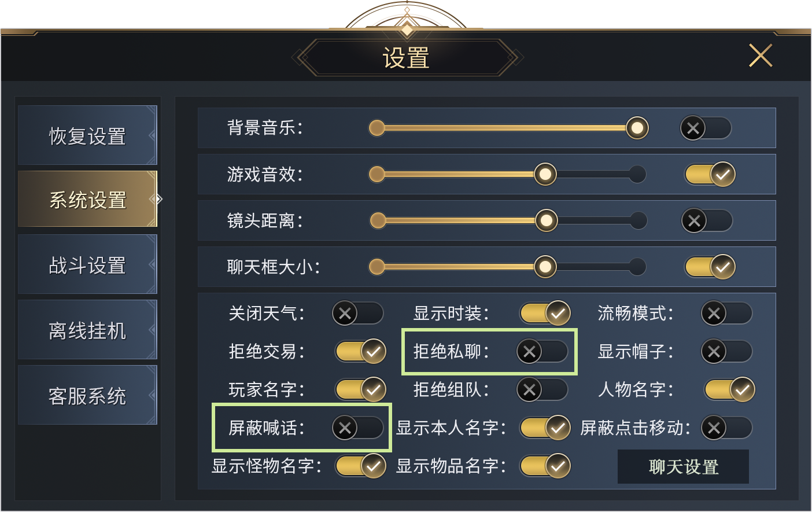The height and width of the screenshot is (512, 812).
Task: Enable the 背景音乐 toggle switch
Action: [x=706, y=128]
